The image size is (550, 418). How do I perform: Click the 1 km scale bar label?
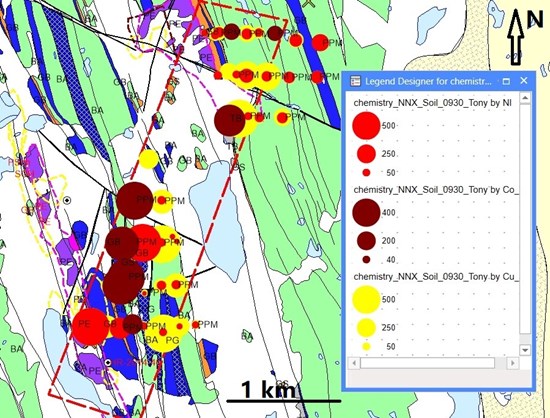point(268,390)
